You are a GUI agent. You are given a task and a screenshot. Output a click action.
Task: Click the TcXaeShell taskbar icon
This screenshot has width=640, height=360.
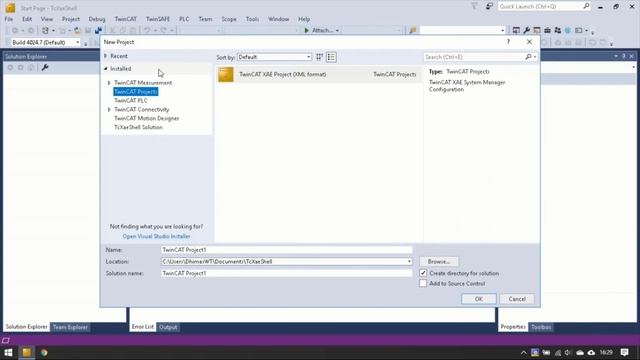(27, 352)
